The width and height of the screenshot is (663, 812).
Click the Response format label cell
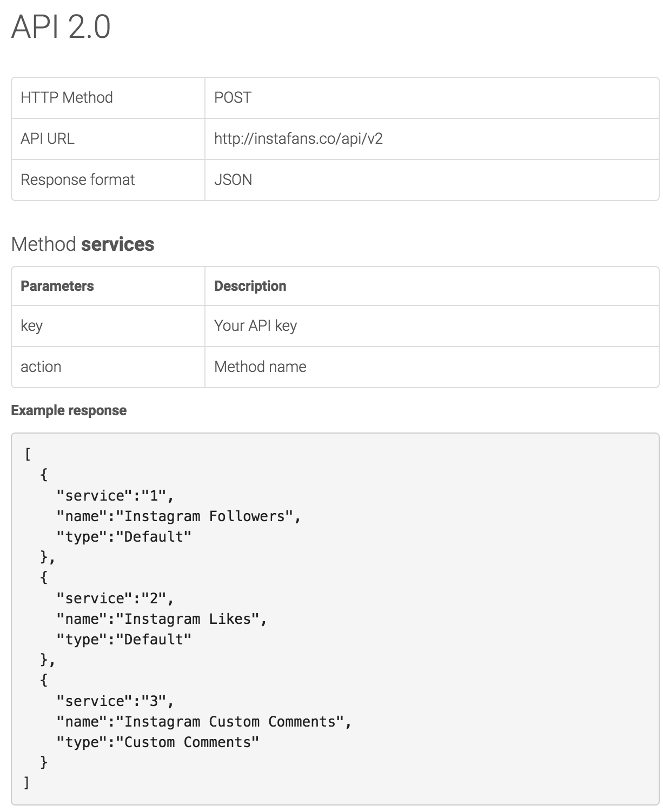(x=77, y=180)
